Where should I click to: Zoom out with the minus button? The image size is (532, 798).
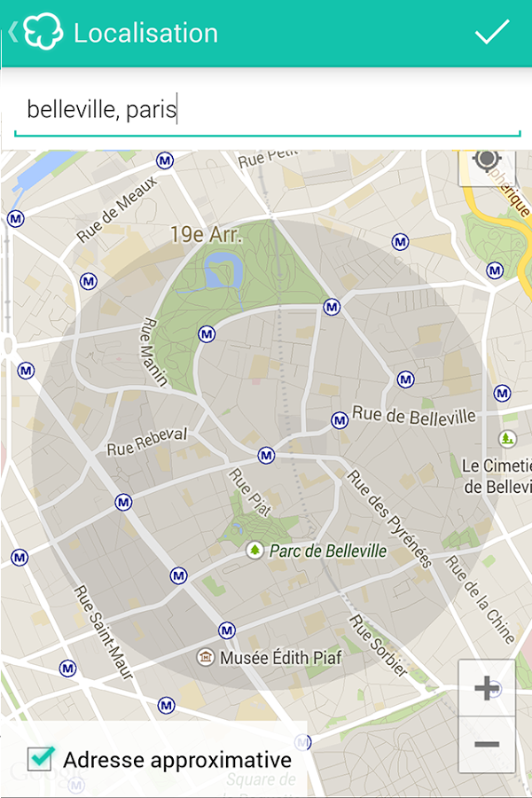click(486, 745)
